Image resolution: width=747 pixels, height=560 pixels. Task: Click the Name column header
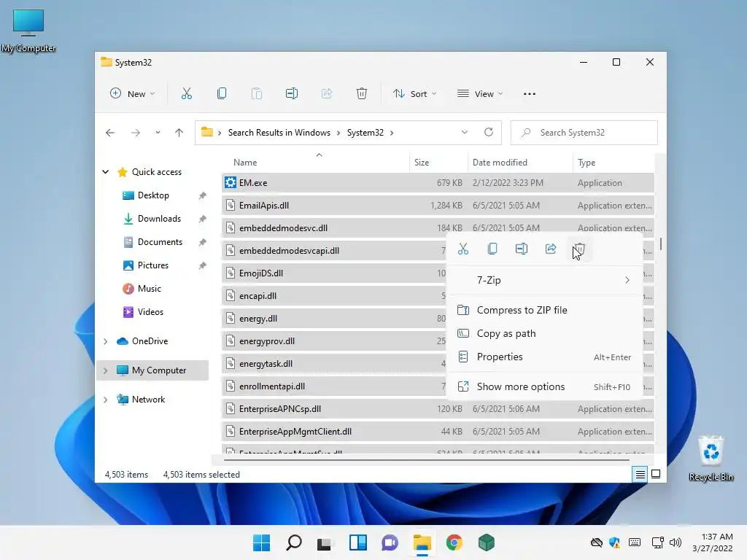click(x=315, y=163)
